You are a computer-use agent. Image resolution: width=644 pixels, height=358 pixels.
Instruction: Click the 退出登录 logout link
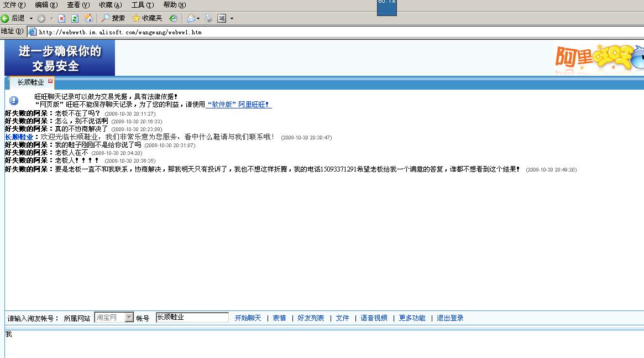450,318
